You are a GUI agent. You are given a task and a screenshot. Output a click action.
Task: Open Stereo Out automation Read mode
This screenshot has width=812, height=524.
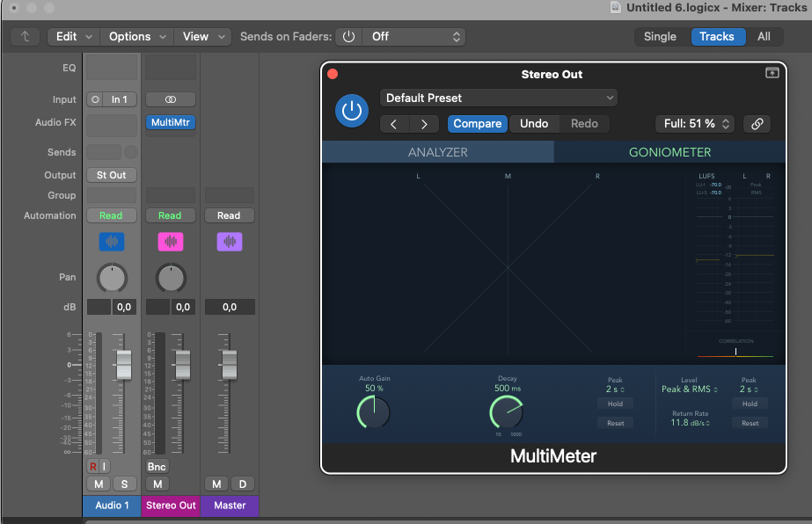[x=171, y=215]
